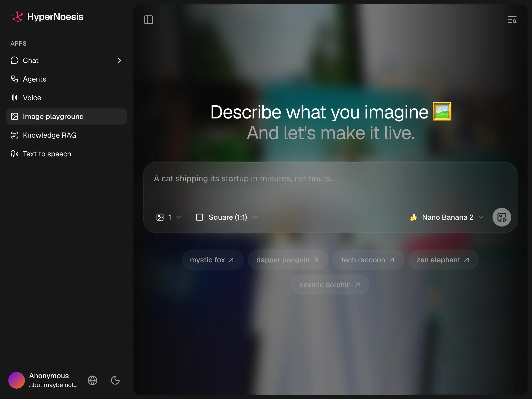This screenshot has height=399, width=532.
Task: Open the Square (1:1) aspect ratio dropdown
Action: pyautogui.click(x=226, y=217)
